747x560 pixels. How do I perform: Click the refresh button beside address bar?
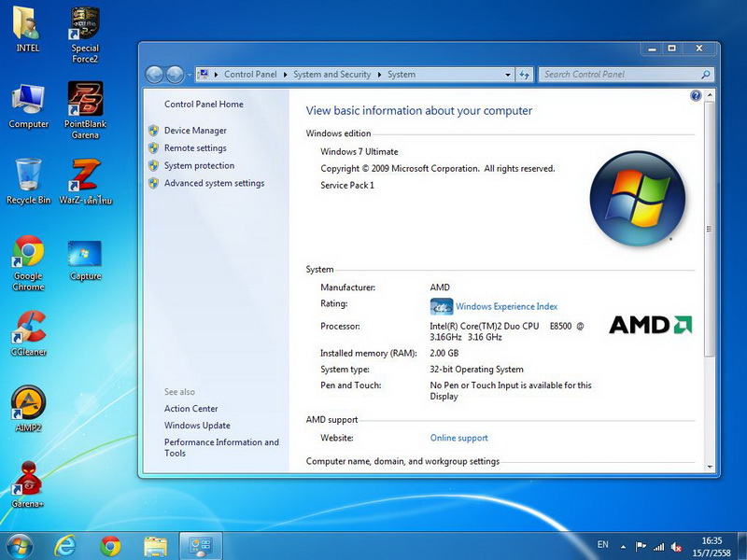(525, 75)
